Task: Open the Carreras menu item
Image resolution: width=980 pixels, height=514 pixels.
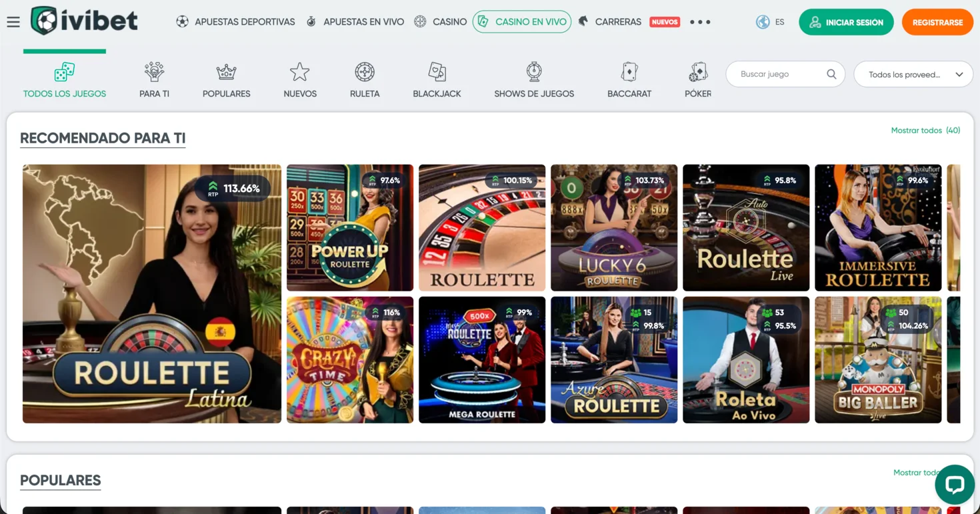Action: click(x=618, y=22)
